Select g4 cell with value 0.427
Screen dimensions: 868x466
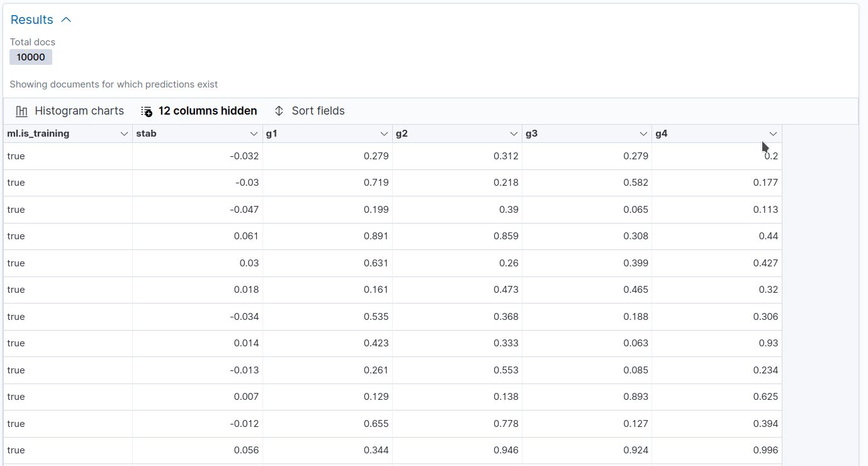717,263
